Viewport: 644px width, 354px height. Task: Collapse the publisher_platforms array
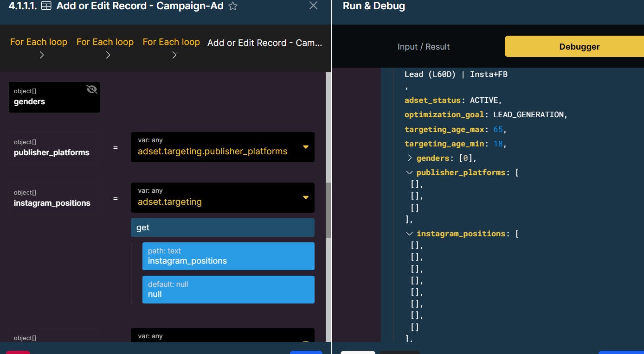pyautogui.click(x=410, y=172)
